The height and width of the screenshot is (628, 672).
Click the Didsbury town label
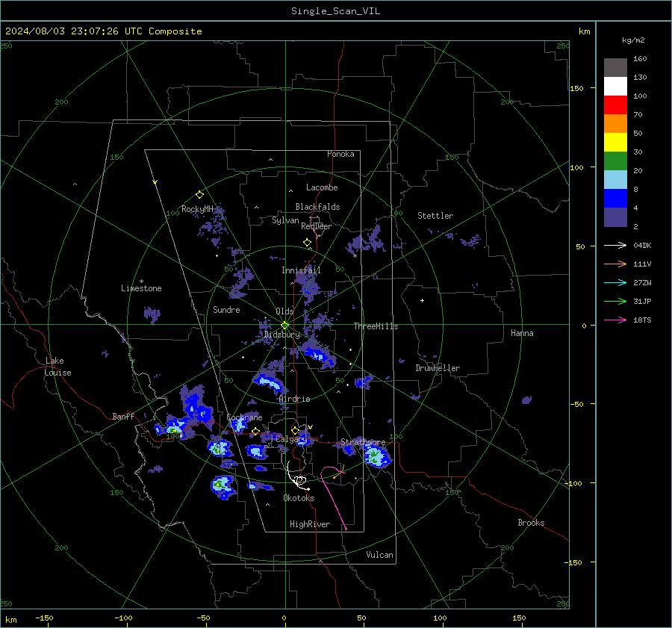281,335
